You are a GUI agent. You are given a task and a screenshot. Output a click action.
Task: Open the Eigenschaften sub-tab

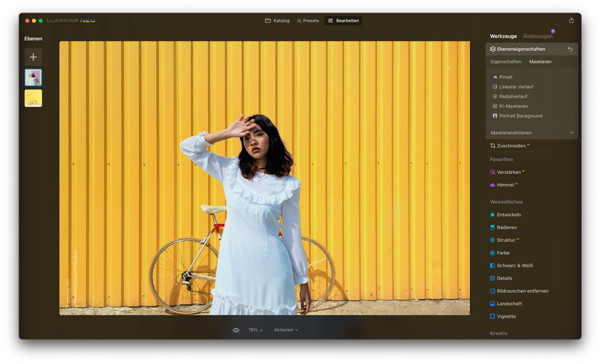coord(505,62)
